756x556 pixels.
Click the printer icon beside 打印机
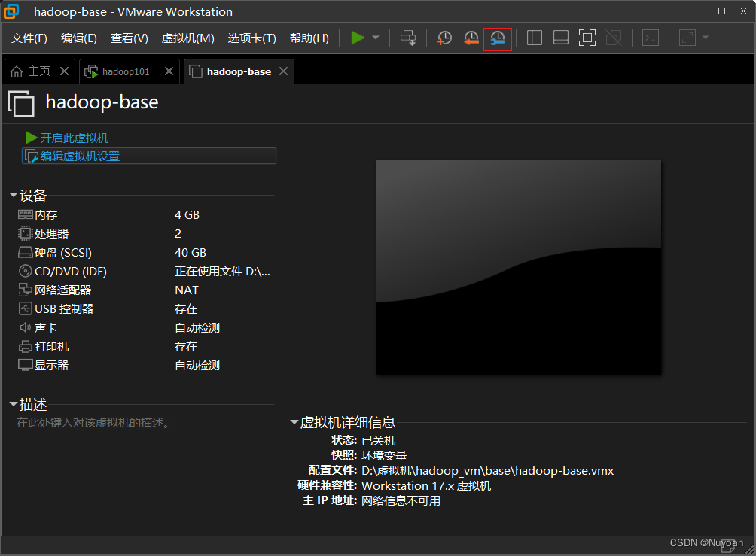pos(25,346)
